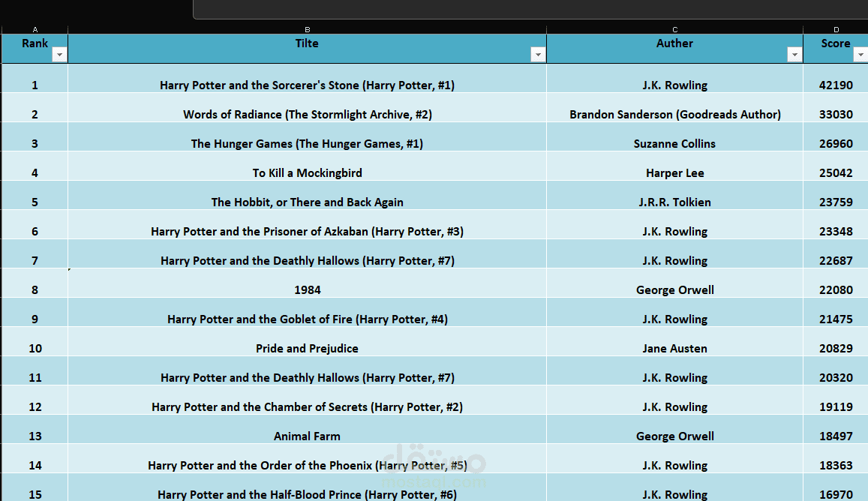This screenshot has height=501, width=868.
Task: Select the score cell 16970
Action: 836,488
